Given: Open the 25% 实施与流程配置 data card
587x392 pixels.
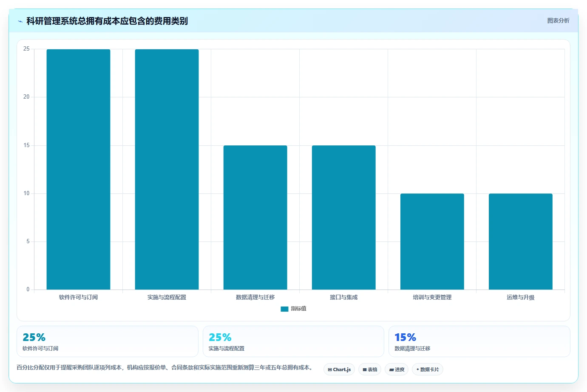Looking at the screenshot, I should (x=293, y=341).
